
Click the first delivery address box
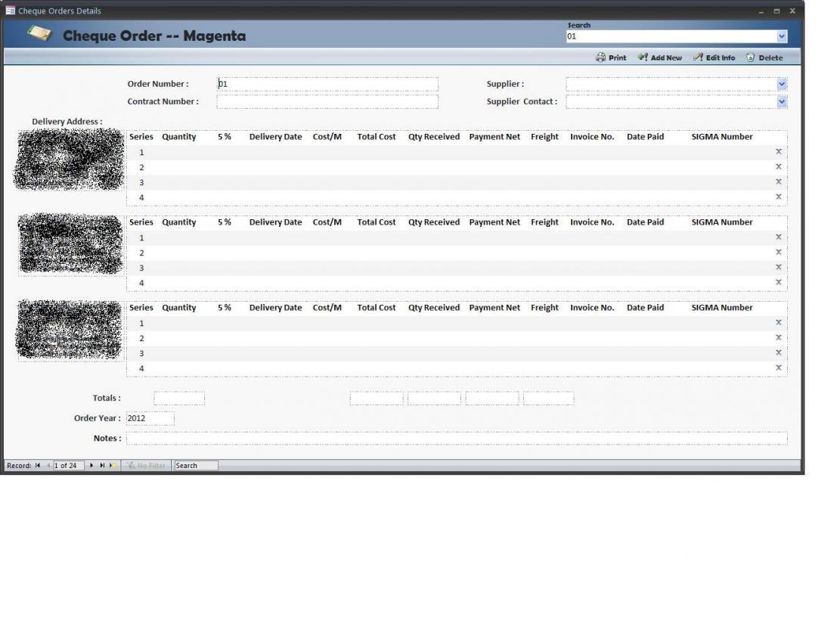[70, 160]
